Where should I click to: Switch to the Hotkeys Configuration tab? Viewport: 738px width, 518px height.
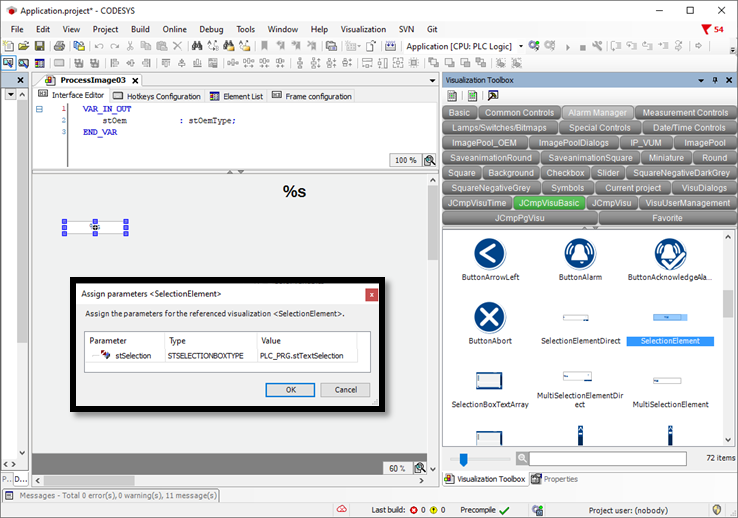[163, 96]
